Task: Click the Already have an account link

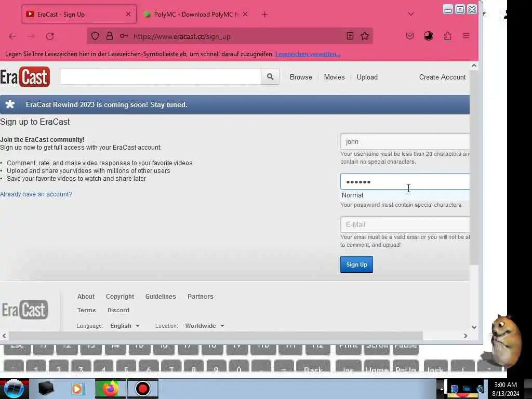Action: (x=36, y=194)
